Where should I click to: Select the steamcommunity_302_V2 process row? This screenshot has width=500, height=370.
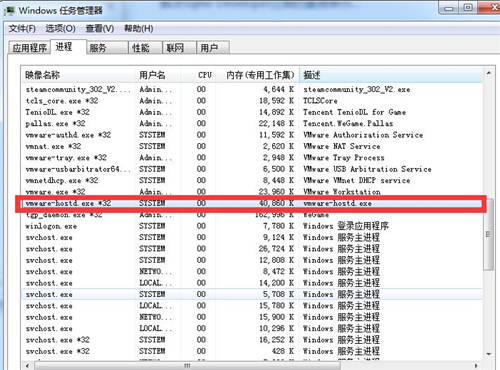[252, 89]
